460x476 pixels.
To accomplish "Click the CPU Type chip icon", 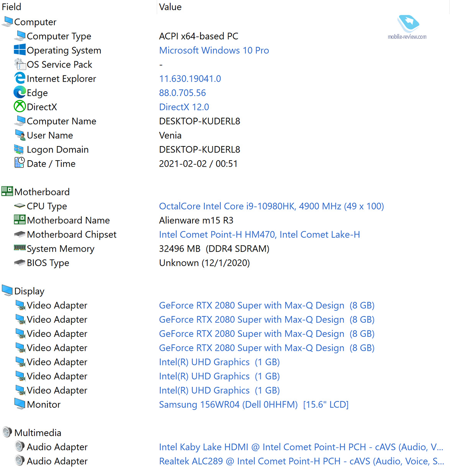I will pos(20,206).
